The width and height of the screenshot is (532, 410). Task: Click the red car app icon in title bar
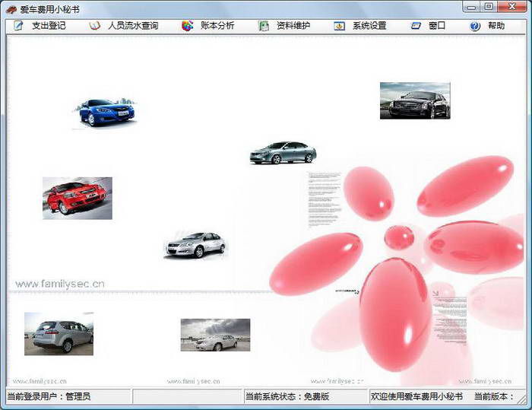[11, 9]
